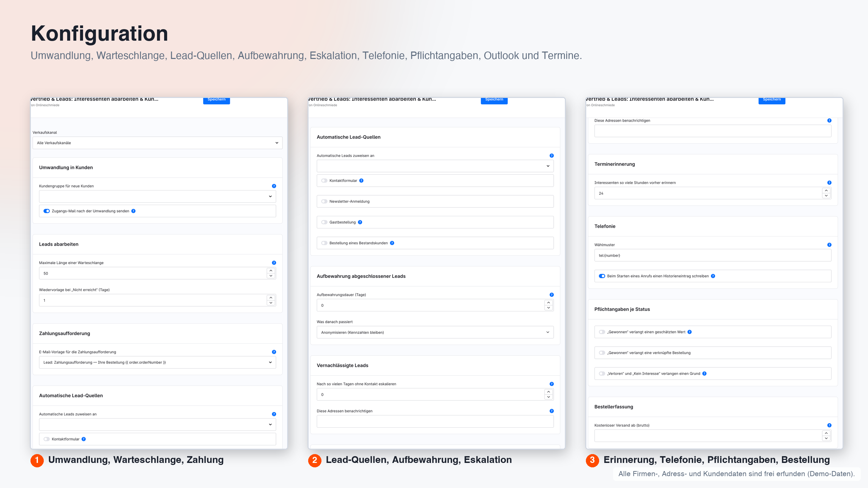
Task: Click help icon next to Historieneintrag schreiben toggle
Action: tap(713, 276)
